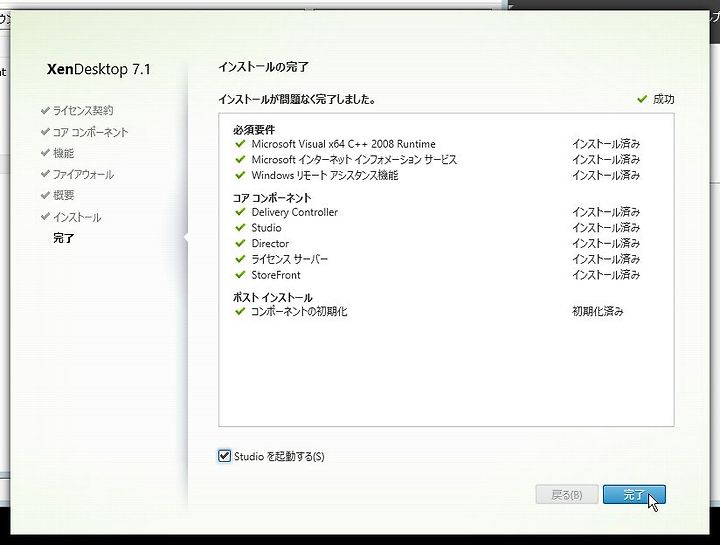The image size is (720, 545).
Task: Click green check for Delivery Controller
Action: click(x=240, y=212)
